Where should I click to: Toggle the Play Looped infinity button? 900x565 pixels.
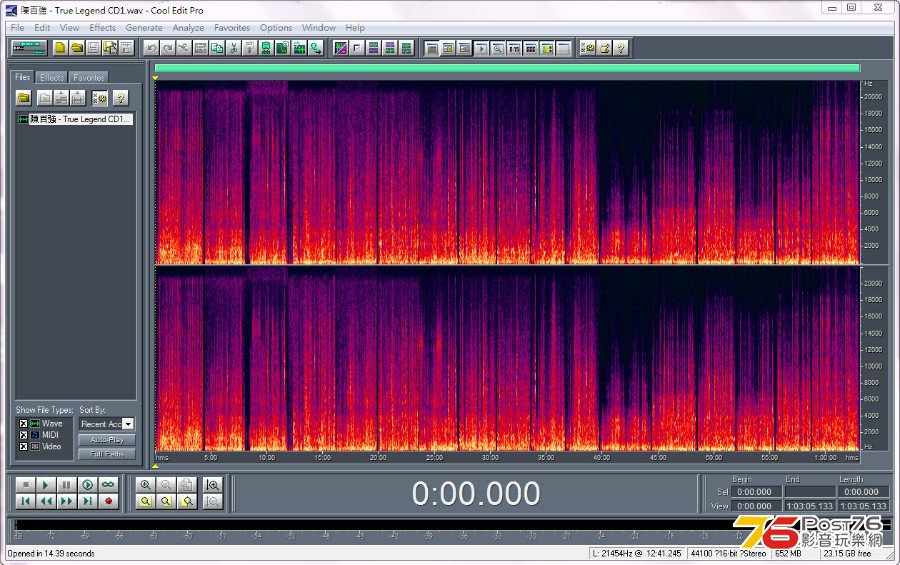[108, 485]
